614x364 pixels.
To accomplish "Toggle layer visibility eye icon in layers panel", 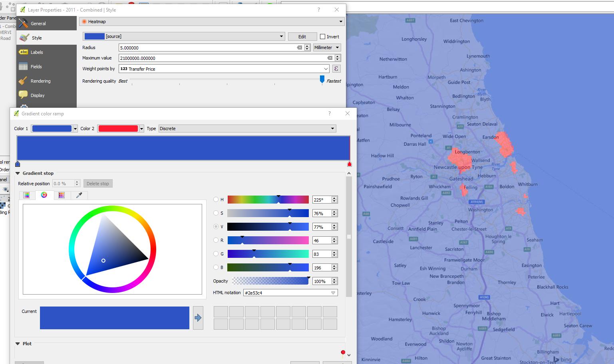I will coord(6,190).
